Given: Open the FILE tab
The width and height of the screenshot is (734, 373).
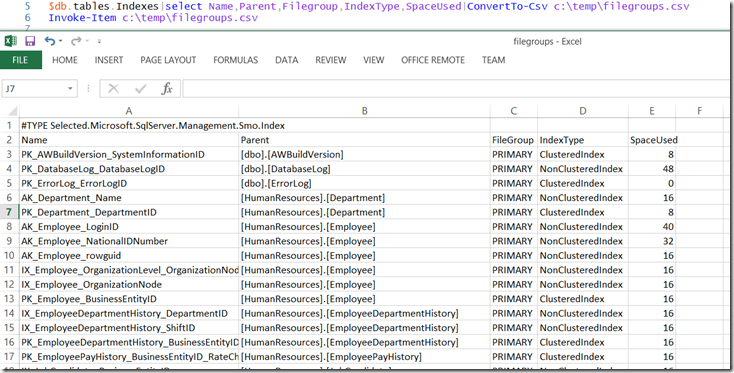Looking at the screenshot, I should click(x=20, y=60).
